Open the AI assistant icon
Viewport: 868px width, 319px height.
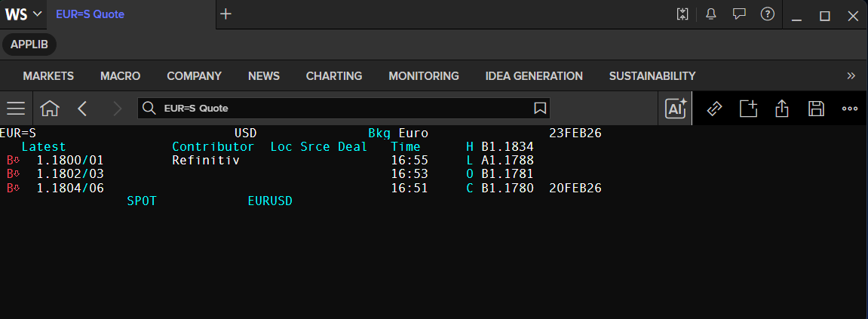676,109
